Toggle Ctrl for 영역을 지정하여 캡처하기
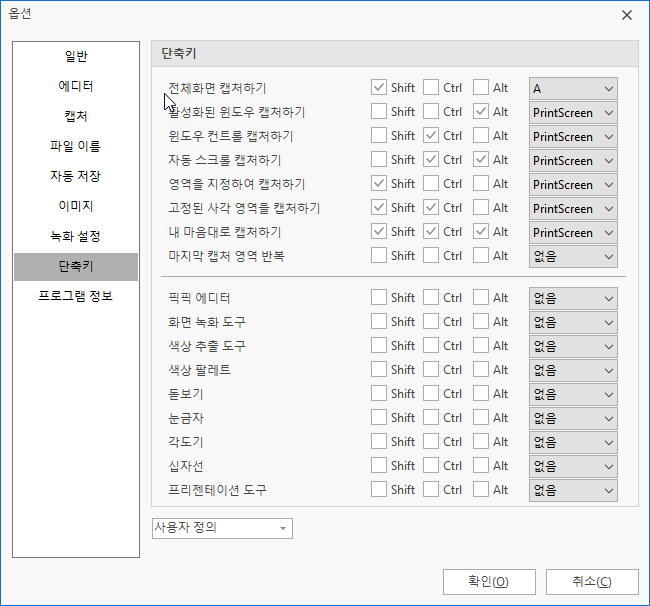Image resolution: width=650 pixels, height=606 pixels. 431,184
